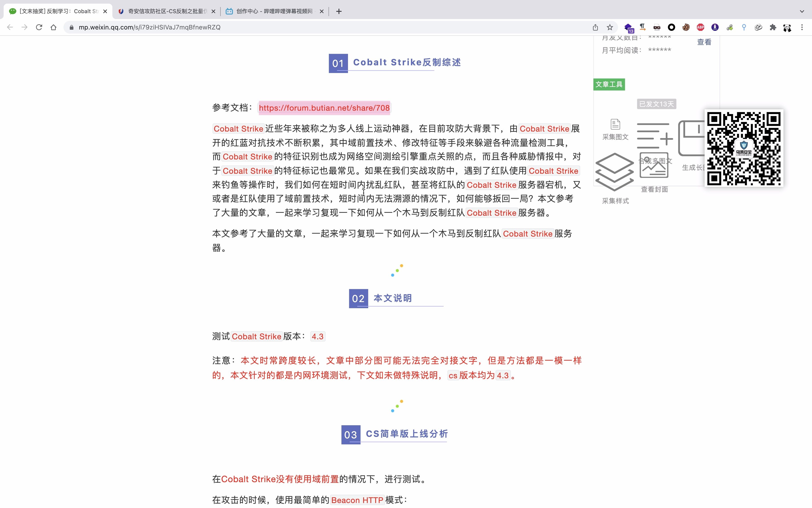Close the 创作中心 bilibili tab

(322, 11)
